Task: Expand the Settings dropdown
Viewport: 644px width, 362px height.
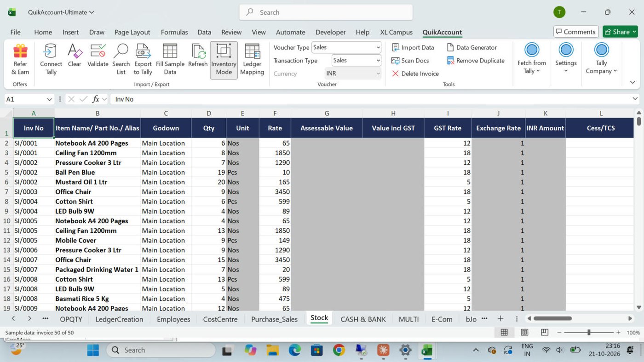Action: pos(566,59)
